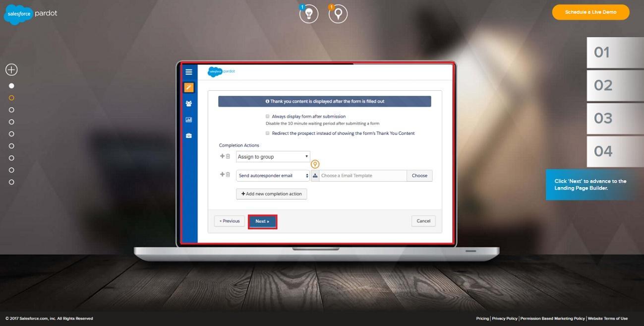Image resolution: width=644 pixels, height=326 pixels.
Task: Click the circled plus icon above the step dots
Action: [x=11, y=69]
